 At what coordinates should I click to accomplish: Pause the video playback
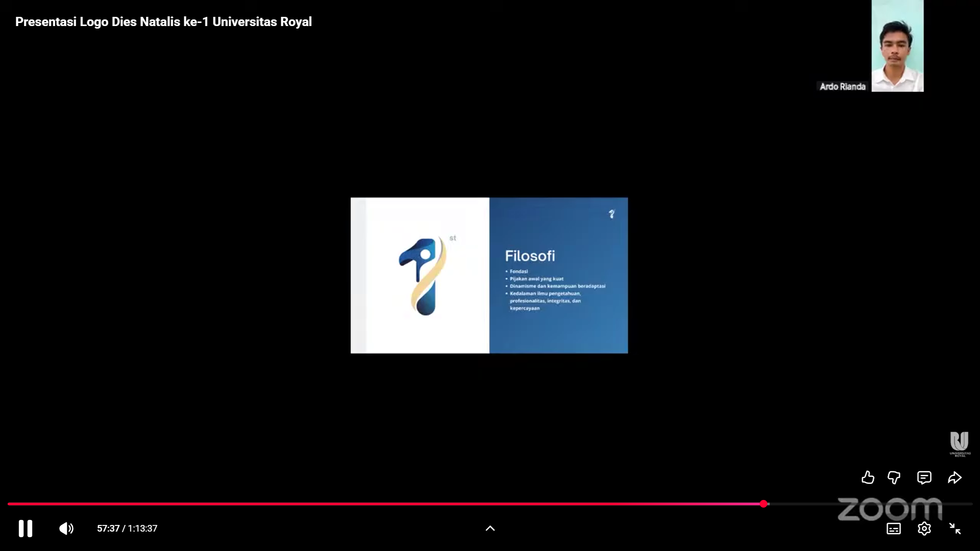(x=26, y=529)
